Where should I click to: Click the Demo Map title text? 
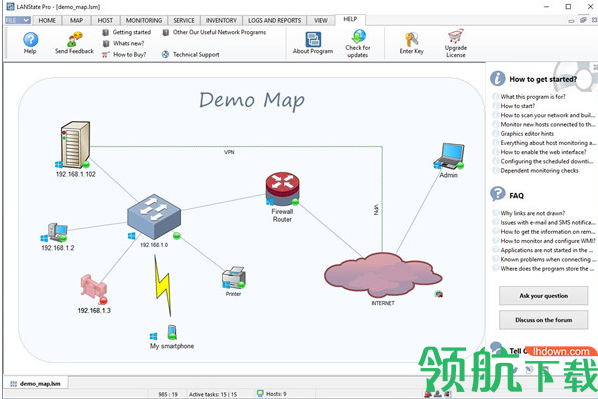pos(252,101)
